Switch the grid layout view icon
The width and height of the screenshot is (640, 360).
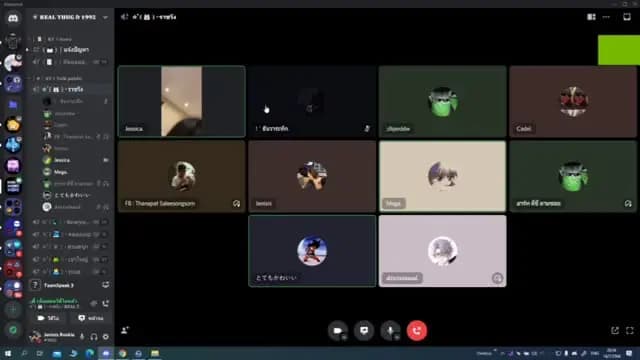coord(591,17)
